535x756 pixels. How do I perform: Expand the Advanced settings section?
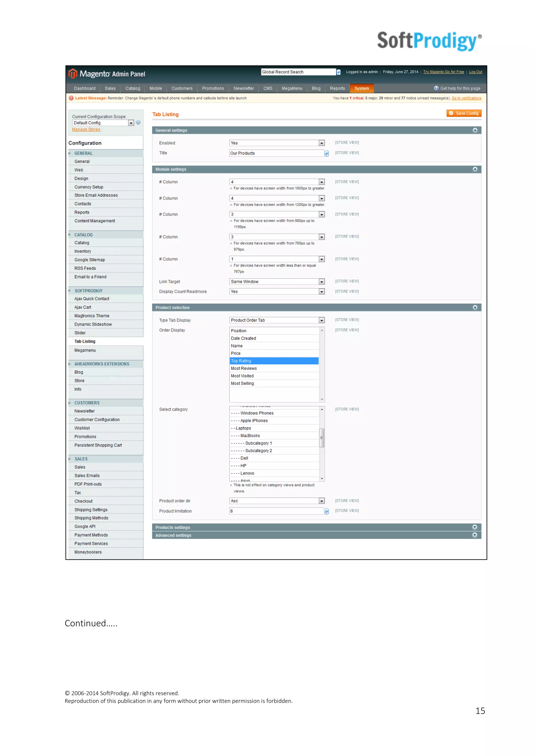(475, 535)
